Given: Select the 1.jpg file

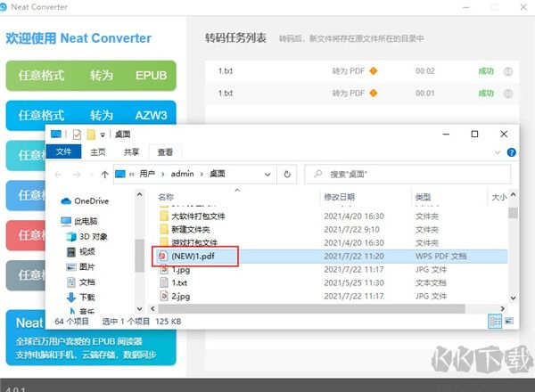Looking at the screenshot, I should pos(181,270).
